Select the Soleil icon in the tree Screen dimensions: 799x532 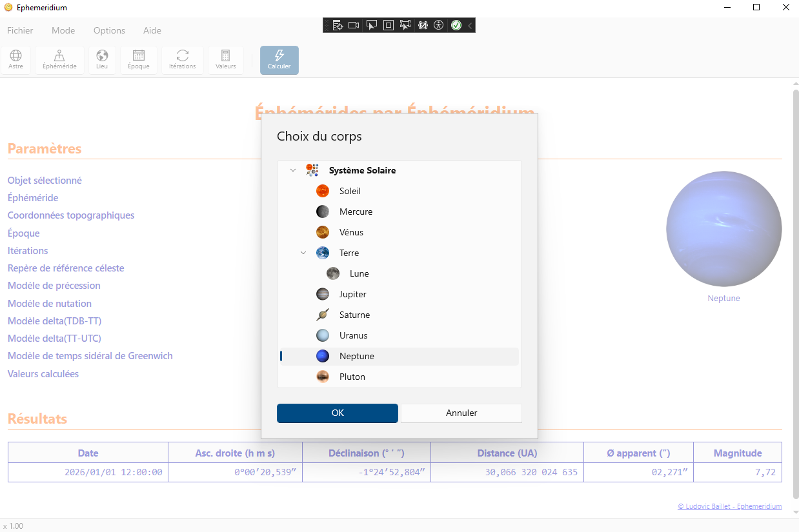[x=323, y=191]
